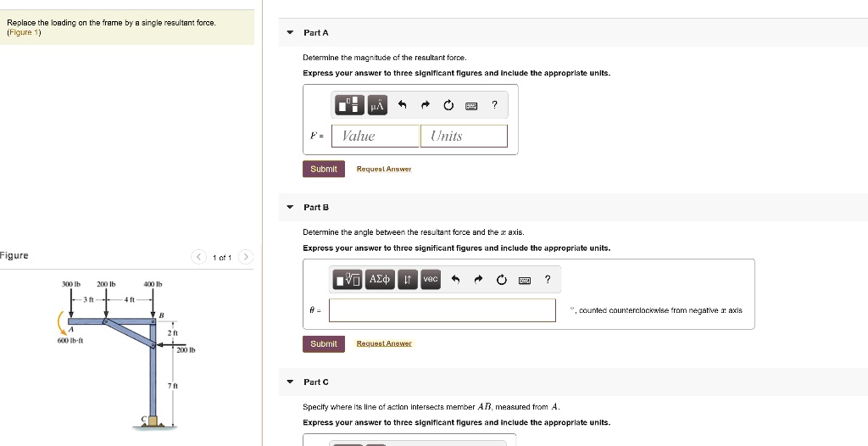868x446 pixels.
Task: Collapse Part C section triangle
Action: pyautogui.click(x=290, y=382)
